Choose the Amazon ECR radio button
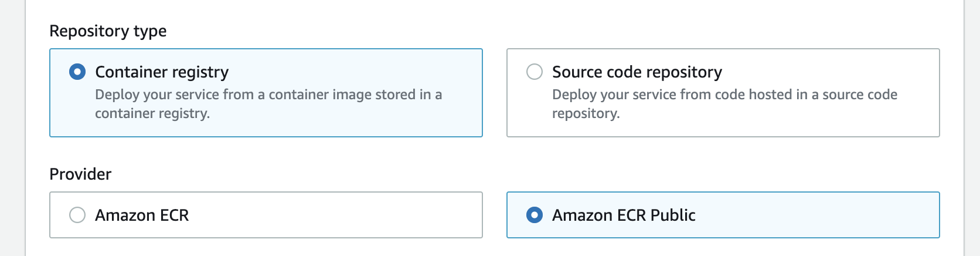 [x=77, y=215]
